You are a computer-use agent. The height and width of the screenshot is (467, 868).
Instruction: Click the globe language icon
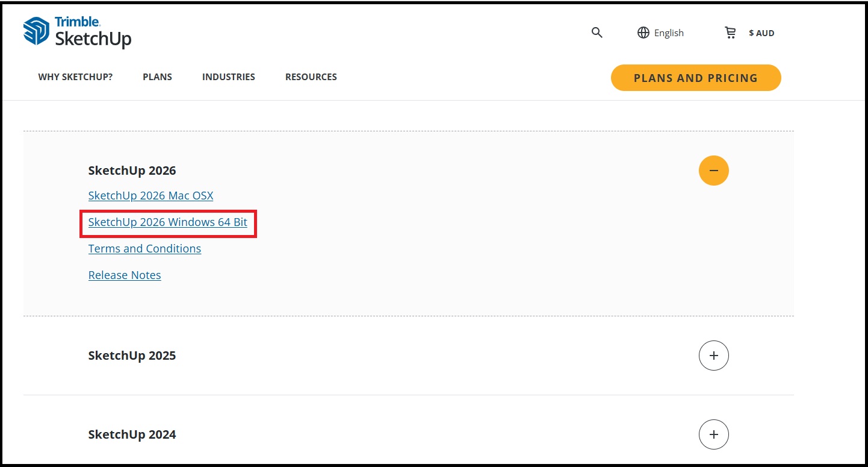point(643,33)
